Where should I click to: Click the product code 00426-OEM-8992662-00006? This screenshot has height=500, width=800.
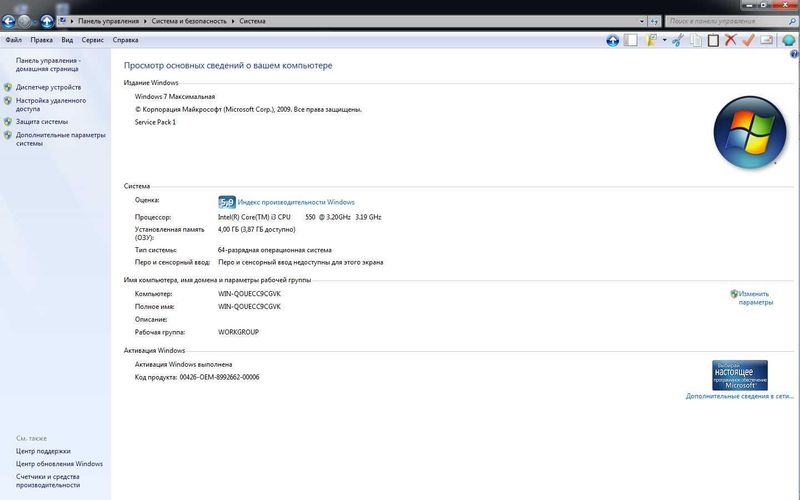tap(219, 377)
